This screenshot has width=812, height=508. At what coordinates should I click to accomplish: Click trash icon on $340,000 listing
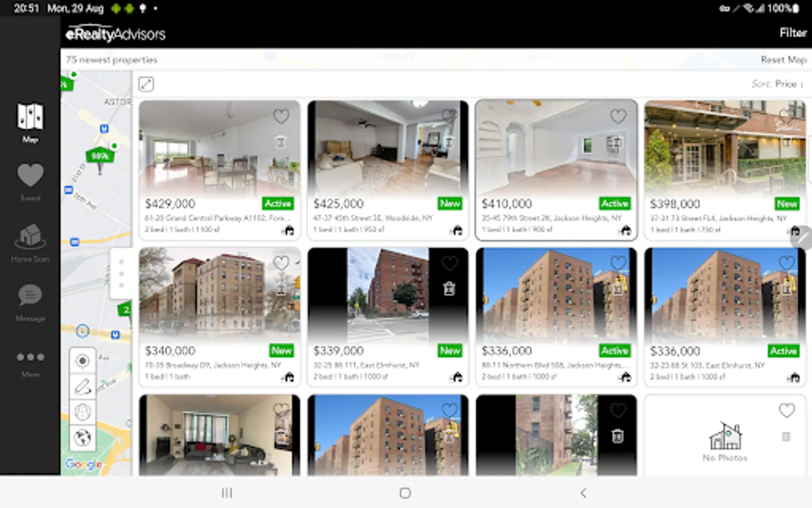(280, 288)
